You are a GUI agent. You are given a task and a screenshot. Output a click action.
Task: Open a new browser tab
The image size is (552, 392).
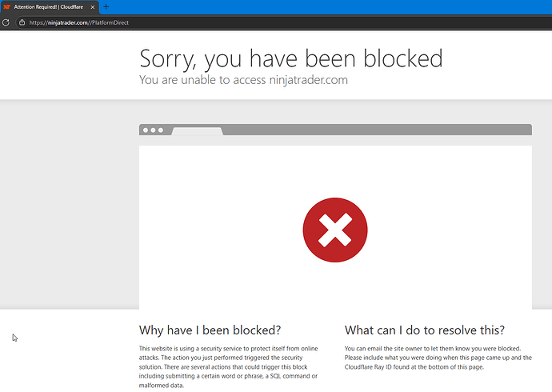point(106,6)
